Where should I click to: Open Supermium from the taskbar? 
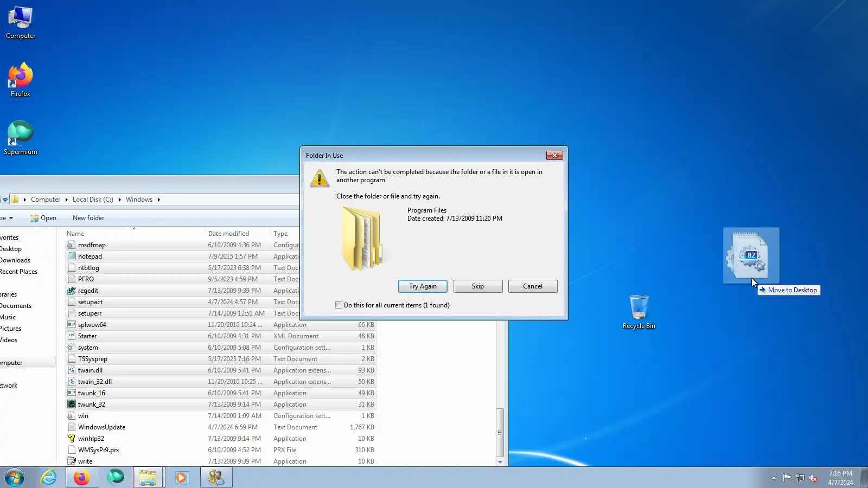point(115,478)
